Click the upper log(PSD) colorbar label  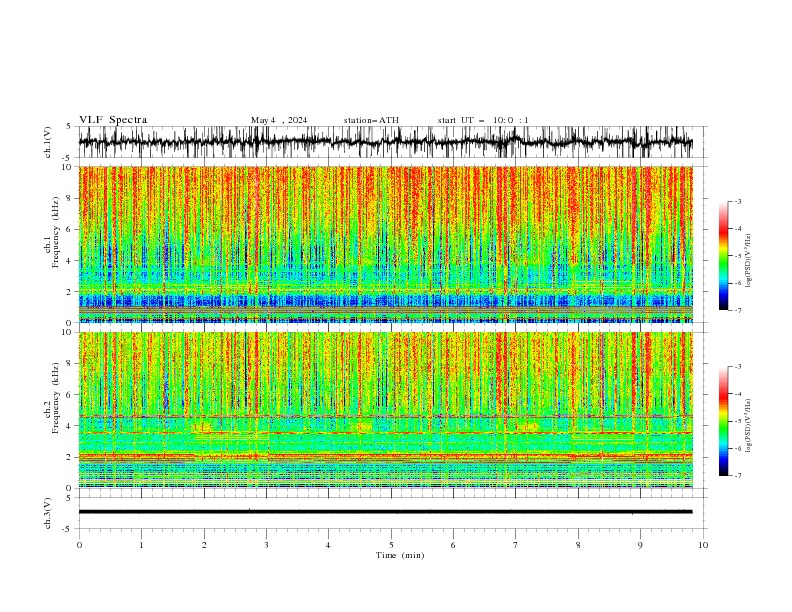tap(748, 261)
